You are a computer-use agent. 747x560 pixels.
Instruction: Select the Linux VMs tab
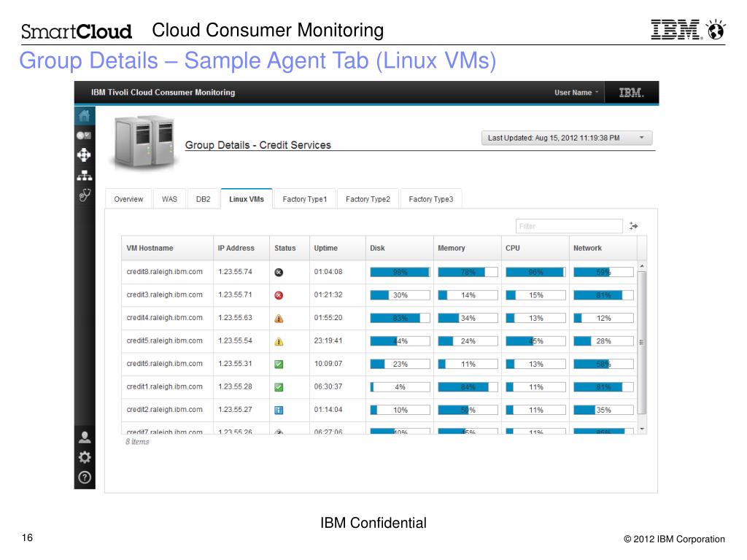(247, 199)
